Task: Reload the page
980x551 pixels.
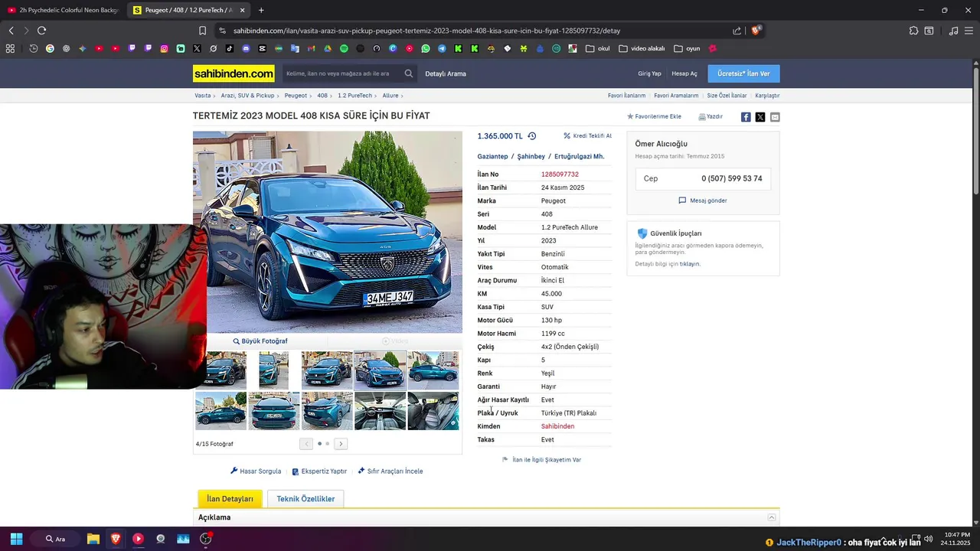Action: coord(41,31)
